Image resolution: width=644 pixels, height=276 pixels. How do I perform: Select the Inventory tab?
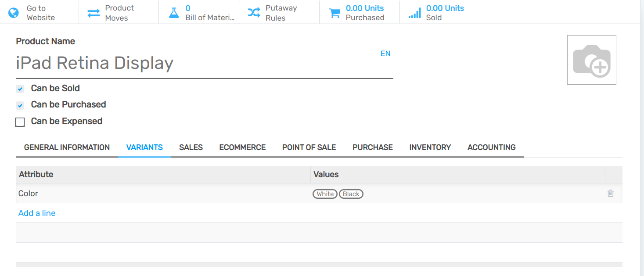click(430, 147)
